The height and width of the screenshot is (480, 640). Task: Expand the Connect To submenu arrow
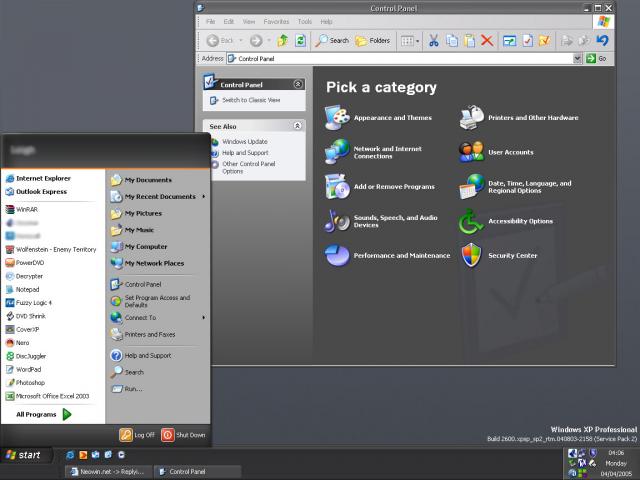pyautogui.click(x=203, y=317)
